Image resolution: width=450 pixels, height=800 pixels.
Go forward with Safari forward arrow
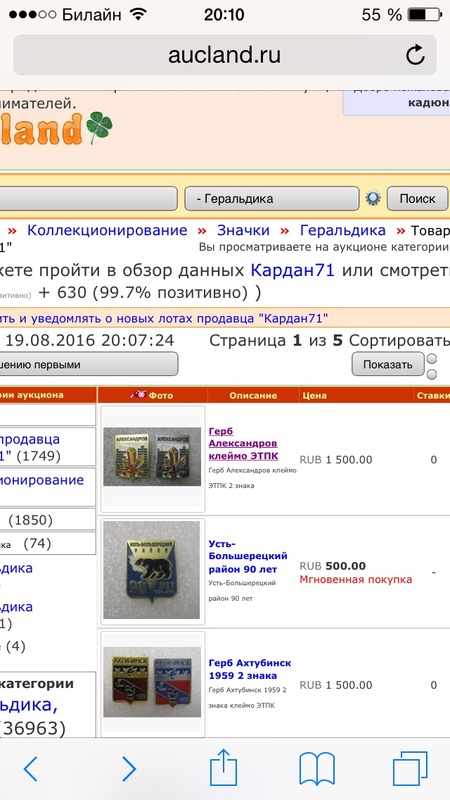point(129,768)
